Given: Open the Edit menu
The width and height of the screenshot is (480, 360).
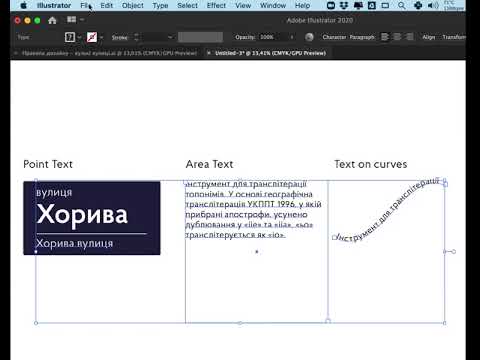Looking at the screenshot, I should tap(107, 6).
